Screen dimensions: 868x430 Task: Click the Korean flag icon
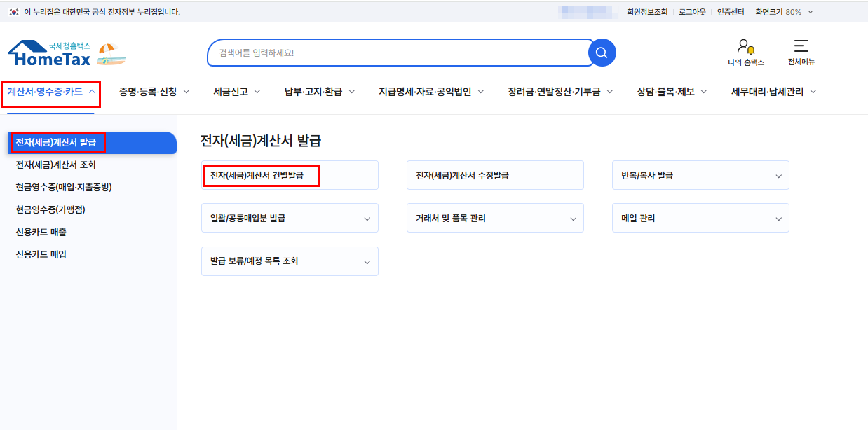coord(13,12)
